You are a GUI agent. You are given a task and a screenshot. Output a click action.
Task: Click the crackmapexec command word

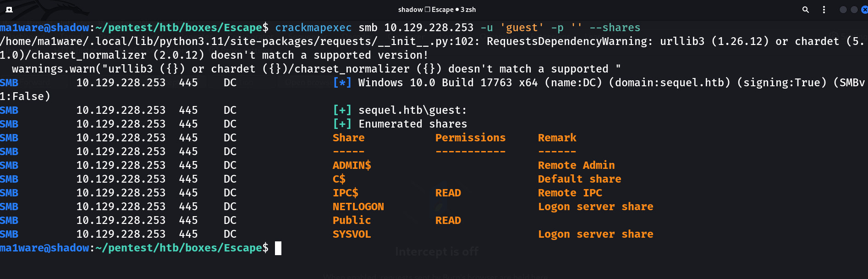(313, 28)
